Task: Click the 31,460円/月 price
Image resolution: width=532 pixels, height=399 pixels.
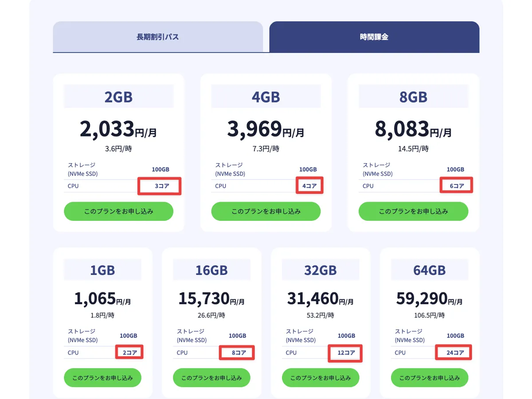Action: [321, 299]
